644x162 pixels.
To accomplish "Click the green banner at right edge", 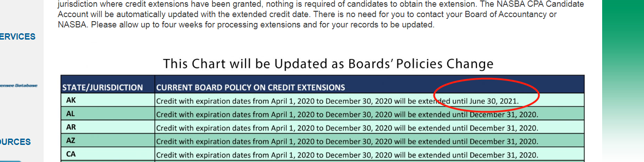I will tap(623, 81).
